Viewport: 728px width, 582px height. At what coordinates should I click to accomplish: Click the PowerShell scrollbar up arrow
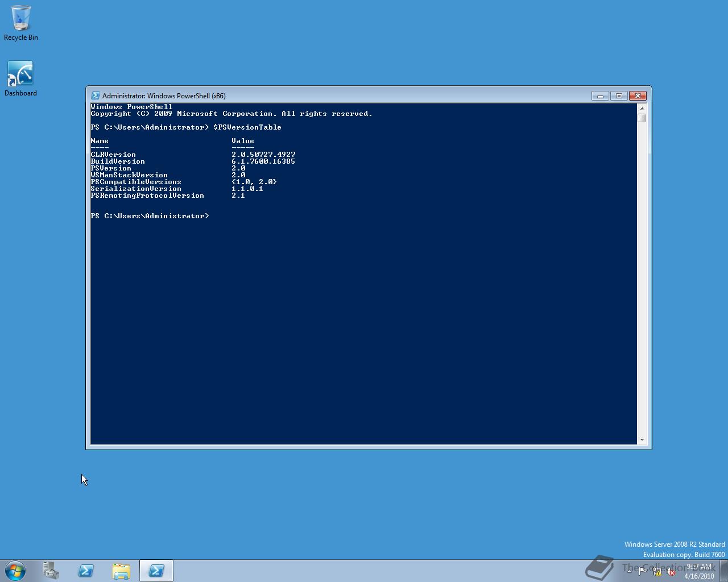pos(642,108)
